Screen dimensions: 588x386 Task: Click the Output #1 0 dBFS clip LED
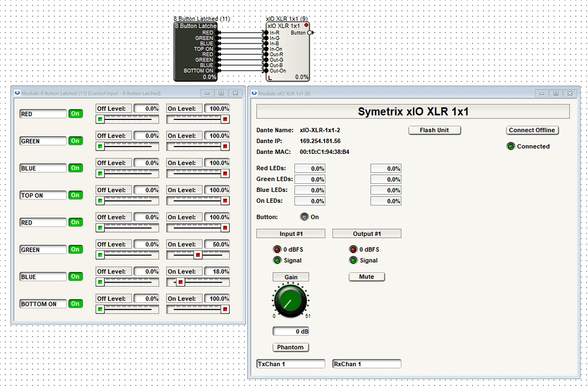353,250
